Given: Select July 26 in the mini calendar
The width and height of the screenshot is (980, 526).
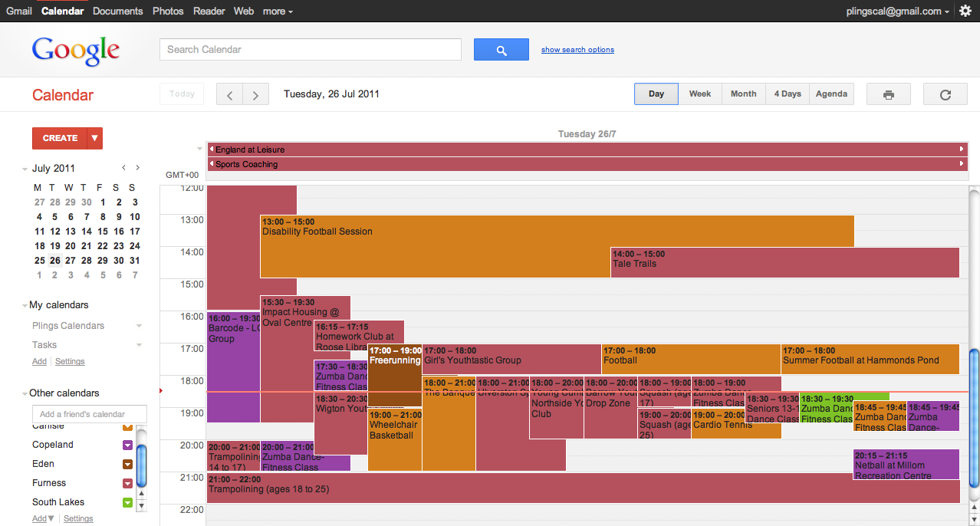Looking at the screenshot, I should click(54, 261).
